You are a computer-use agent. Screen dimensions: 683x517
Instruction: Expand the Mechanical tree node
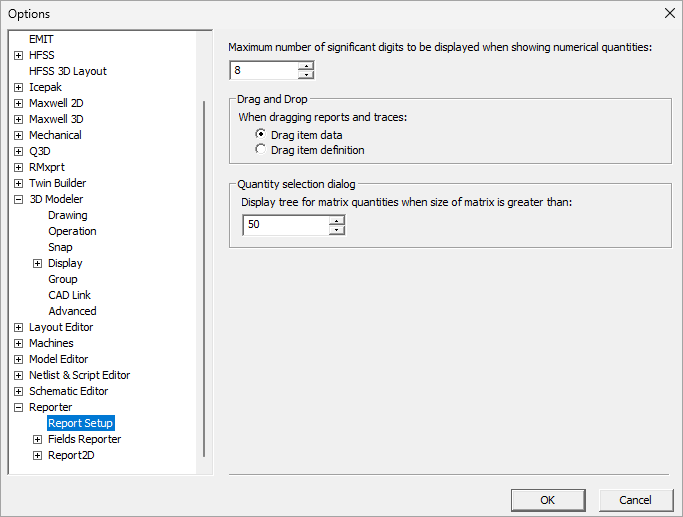point(18,135)
